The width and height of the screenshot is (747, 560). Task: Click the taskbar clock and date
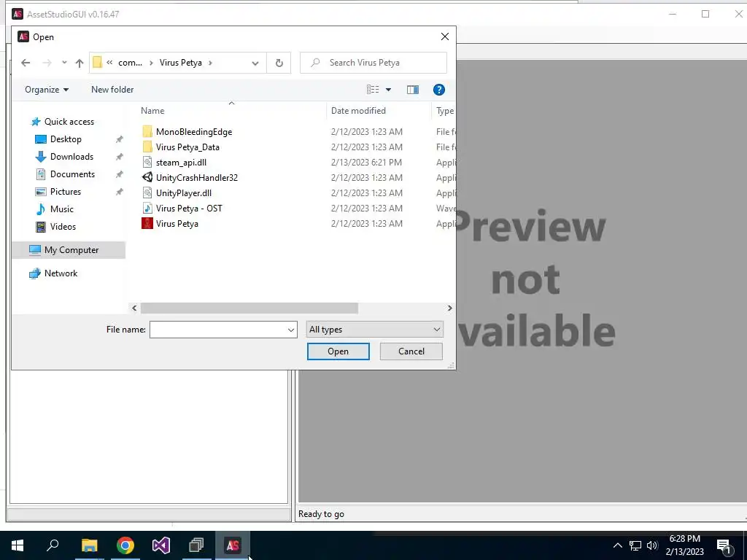(684, 545)
